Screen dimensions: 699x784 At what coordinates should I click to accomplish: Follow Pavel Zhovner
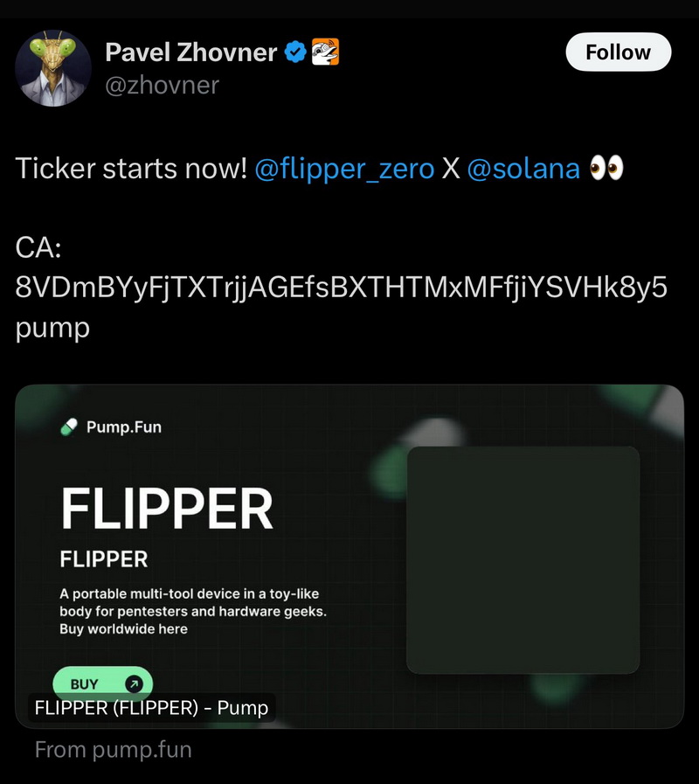point(618,52)
